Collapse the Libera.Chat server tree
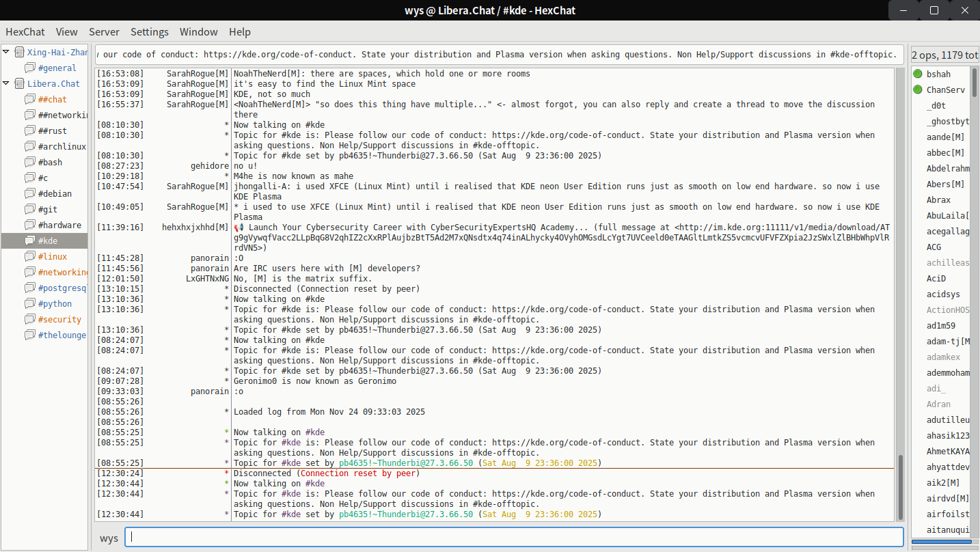 6,84
